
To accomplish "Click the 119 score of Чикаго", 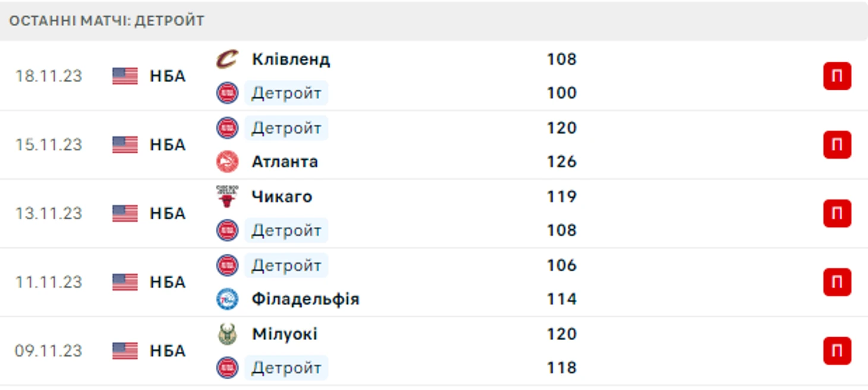I will tap(562, 196).
